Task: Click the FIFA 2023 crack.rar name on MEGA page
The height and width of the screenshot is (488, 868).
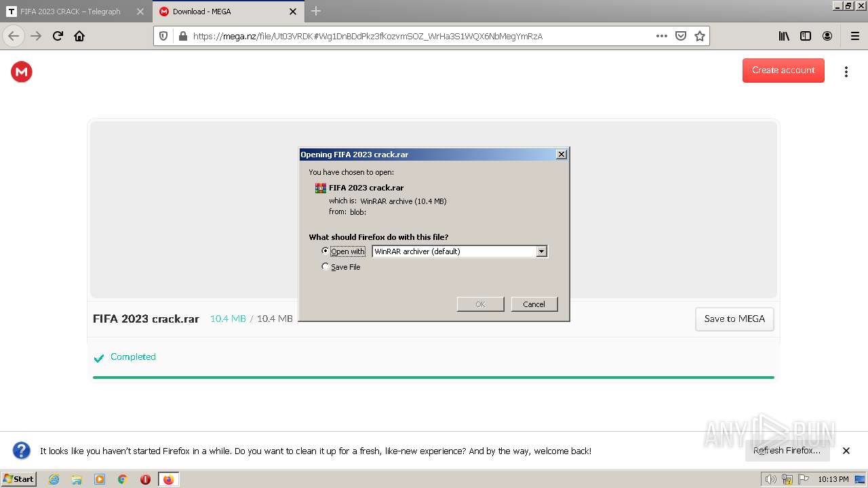Action: (146, 319)
